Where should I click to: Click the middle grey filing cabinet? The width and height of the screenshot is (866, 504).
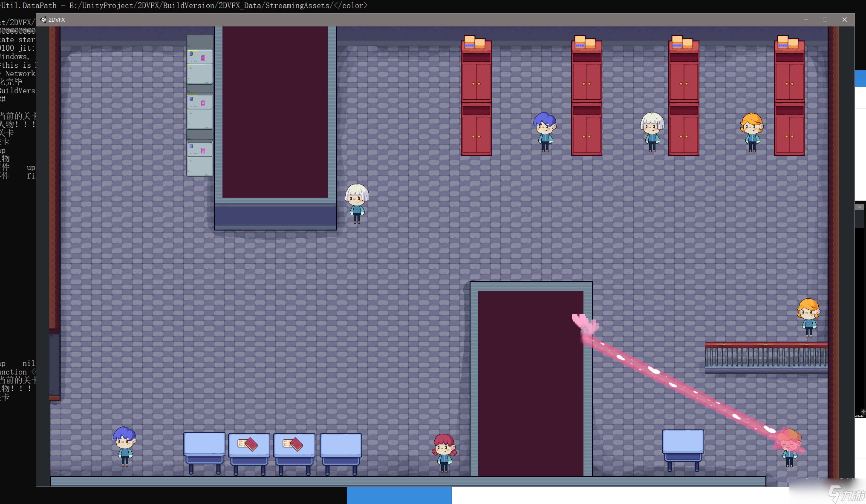coord(200,107)
